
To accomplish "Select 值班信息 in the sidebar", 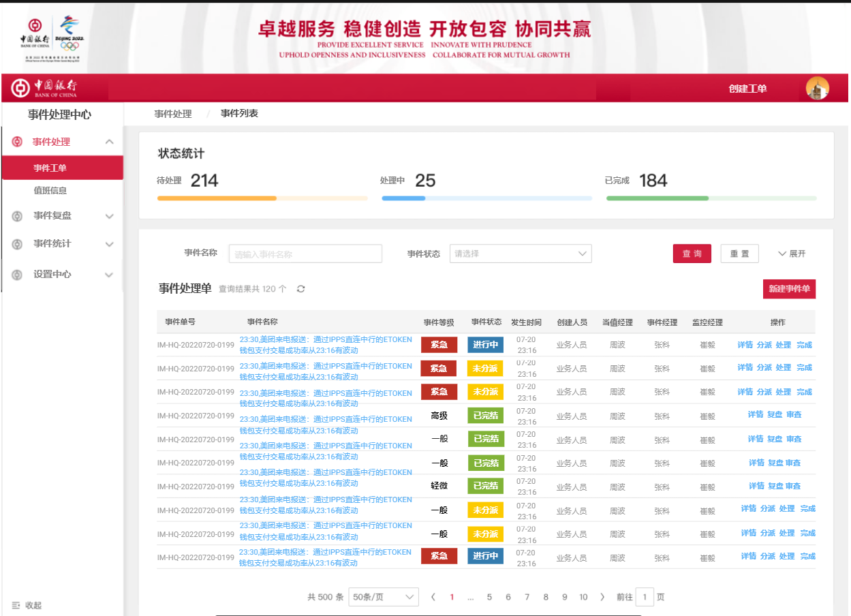I will point(50,191).
